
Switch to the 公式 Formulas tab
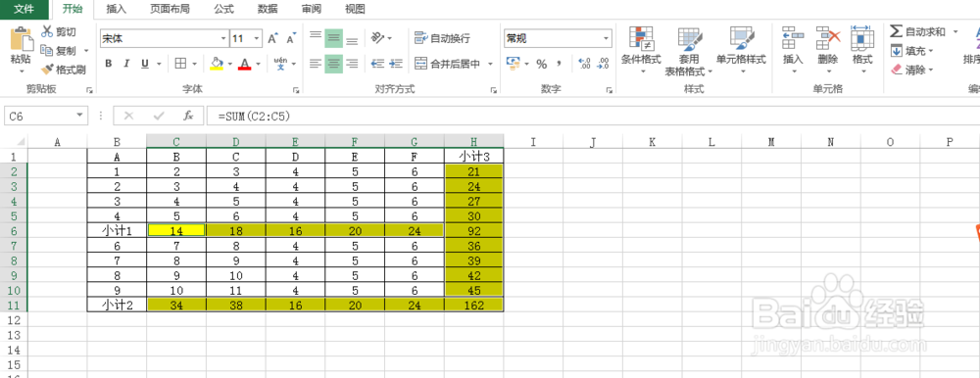(223, 10)
